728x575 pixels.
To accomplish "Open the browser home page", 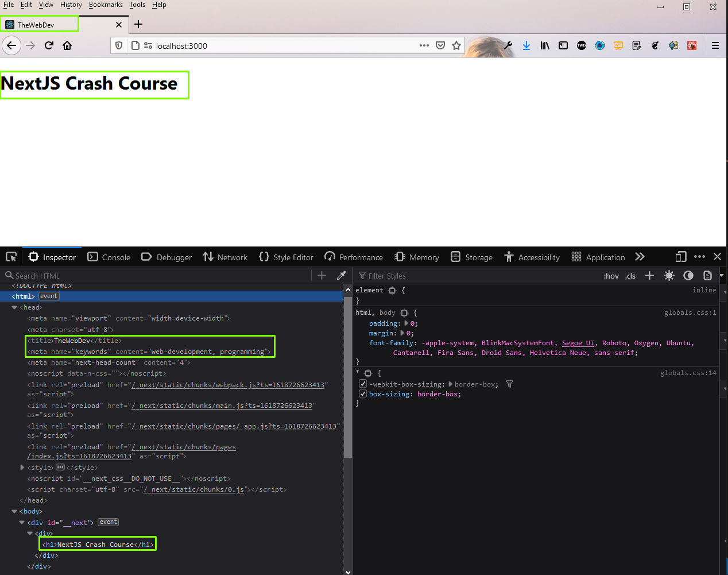I will point(67,45).
